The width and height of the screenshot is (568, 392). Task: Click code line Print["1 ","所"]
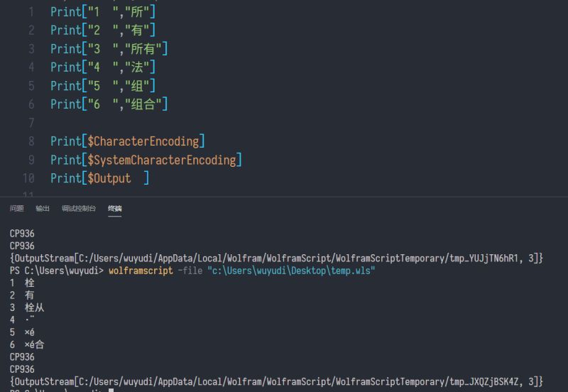click(x=103, y=12)
